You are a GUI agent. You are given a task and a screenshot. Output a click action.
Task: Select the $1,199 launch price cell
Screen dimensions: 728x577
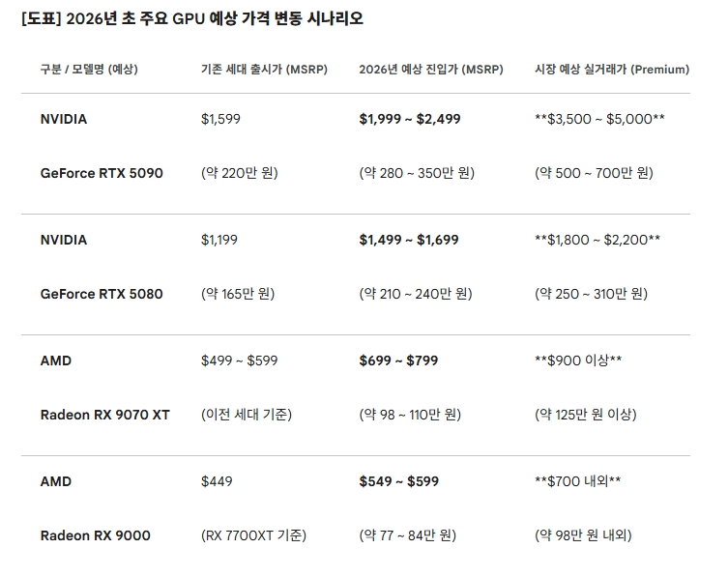coord(219,240)
